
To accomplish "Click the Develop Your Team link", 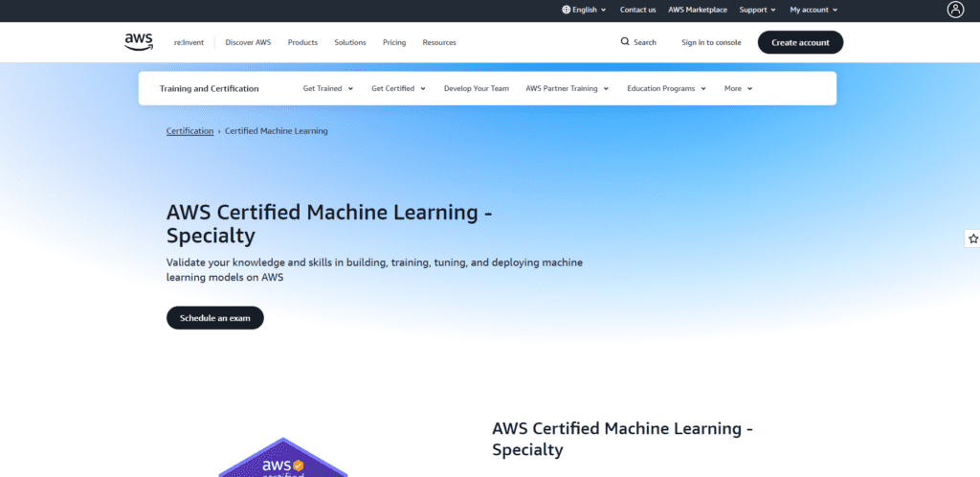I will coord(477,88).
